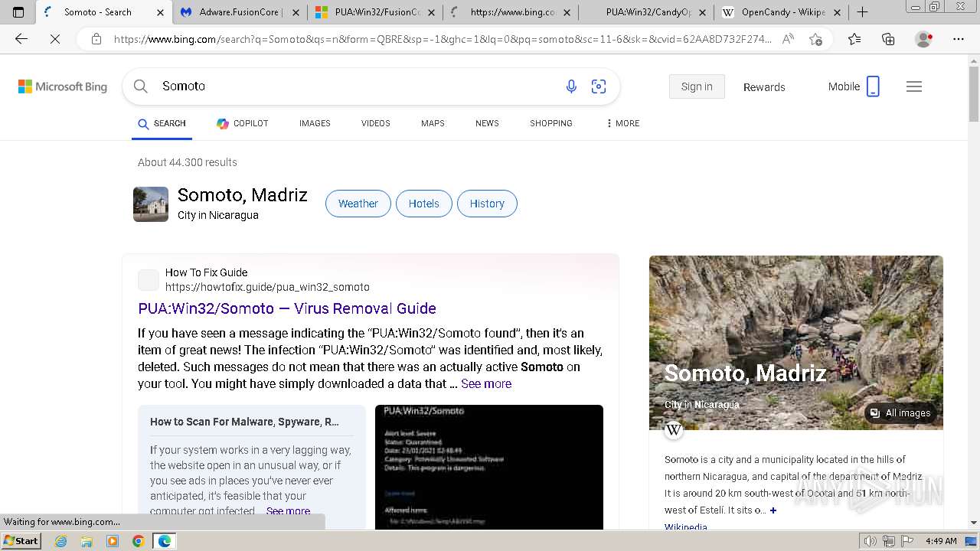Click the Somoto city thumbnail image

[x=151, y=204]
